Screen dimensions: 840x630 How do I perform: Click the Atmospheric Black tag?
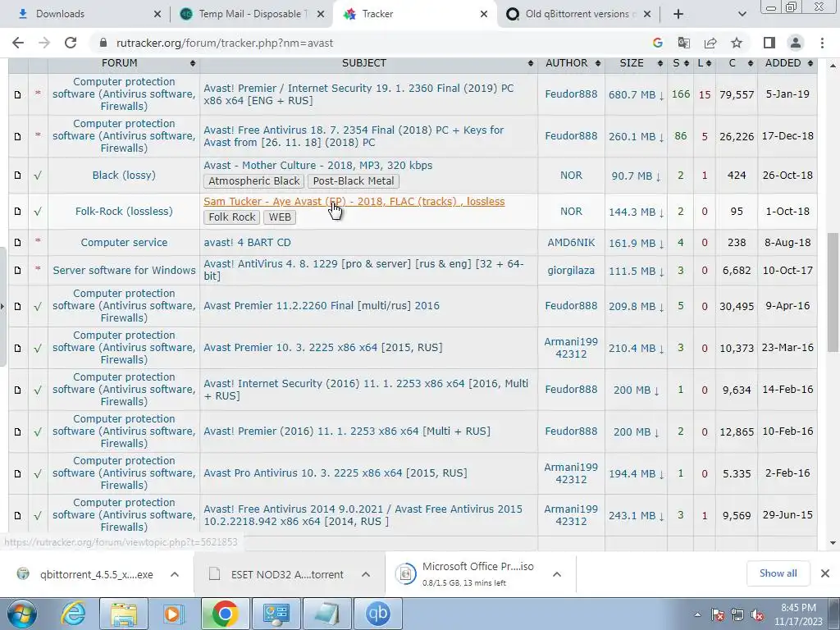coord(254,181)
